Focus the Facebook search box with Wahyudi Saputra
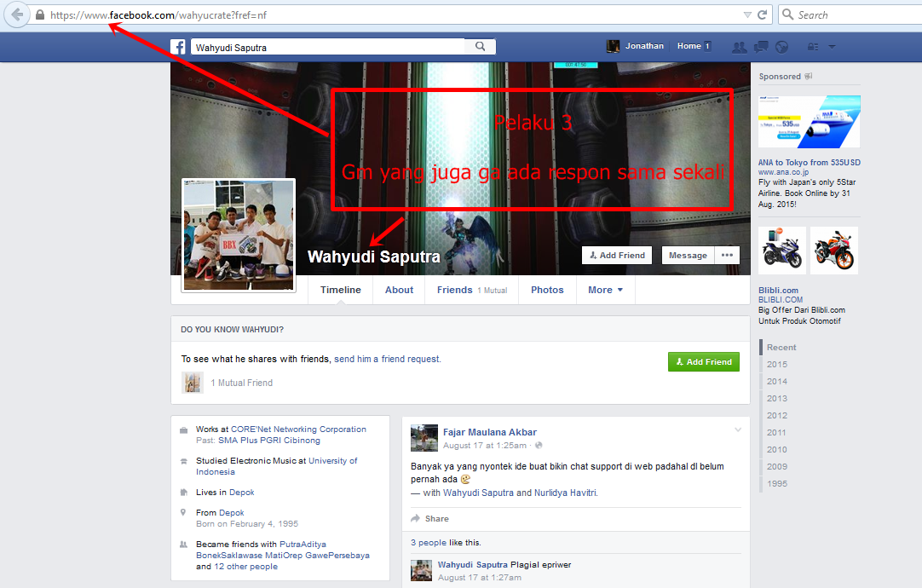The width and height of the screenshot is (922, 588). point(327,47)
